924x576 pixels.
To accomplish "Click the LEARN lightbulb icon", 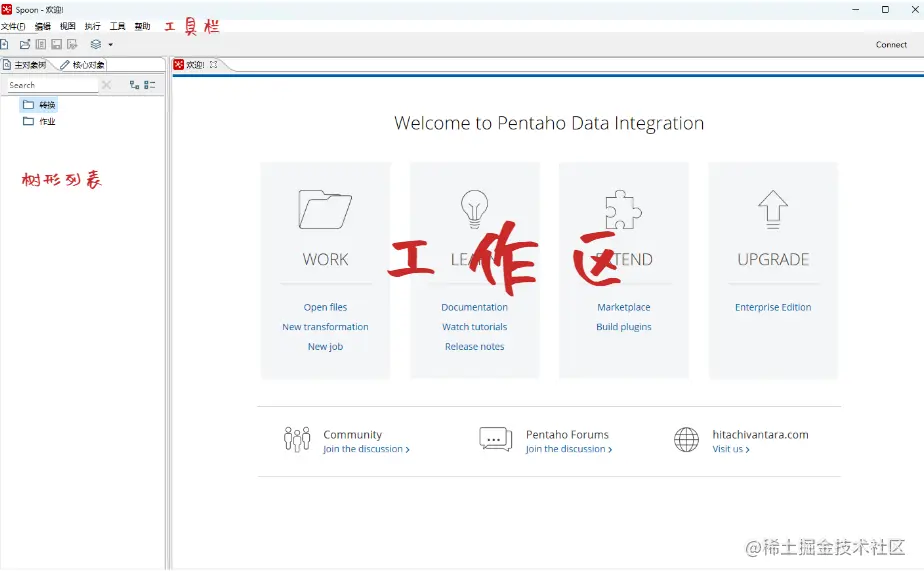I will click(x=474, y=209).
